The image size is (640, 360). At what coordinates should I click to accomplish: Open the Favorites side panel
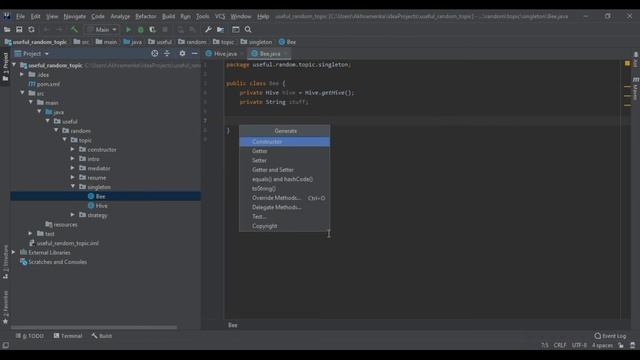point(5,307)
